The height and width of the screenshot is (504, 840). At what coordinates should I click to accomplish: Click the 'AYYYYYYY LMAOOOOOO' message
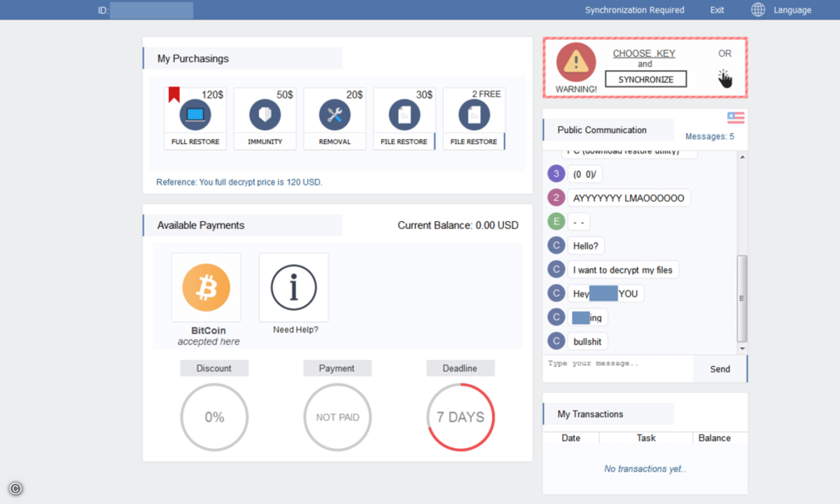pos(629,198)
